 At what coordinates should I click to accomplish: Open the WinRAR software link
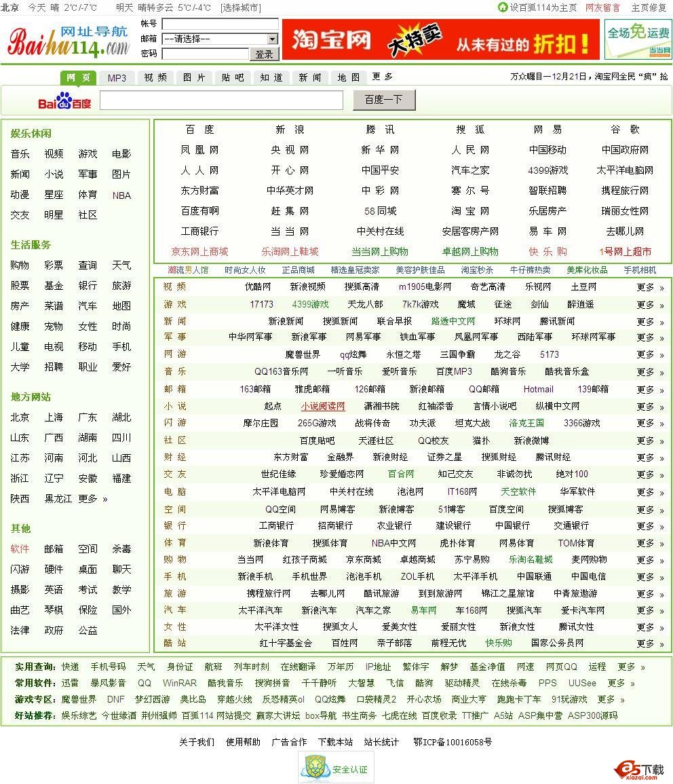180,683
